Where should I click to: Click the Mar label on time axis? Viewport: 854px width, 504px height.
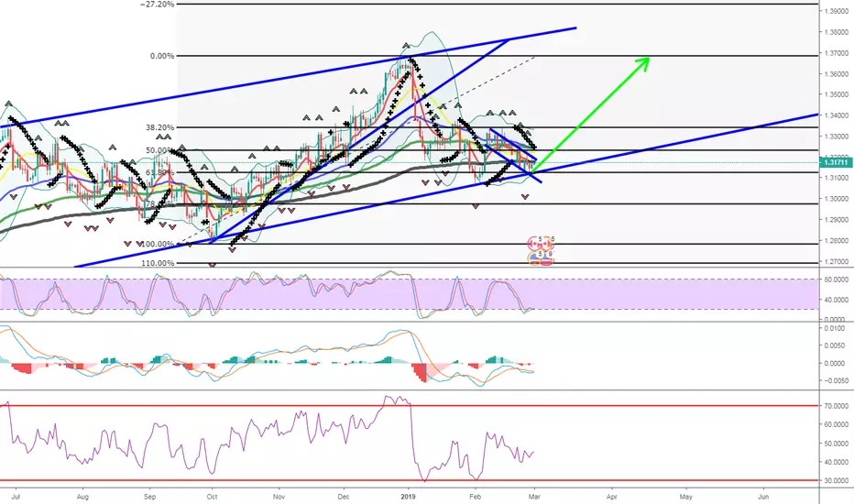click(534, 497)
